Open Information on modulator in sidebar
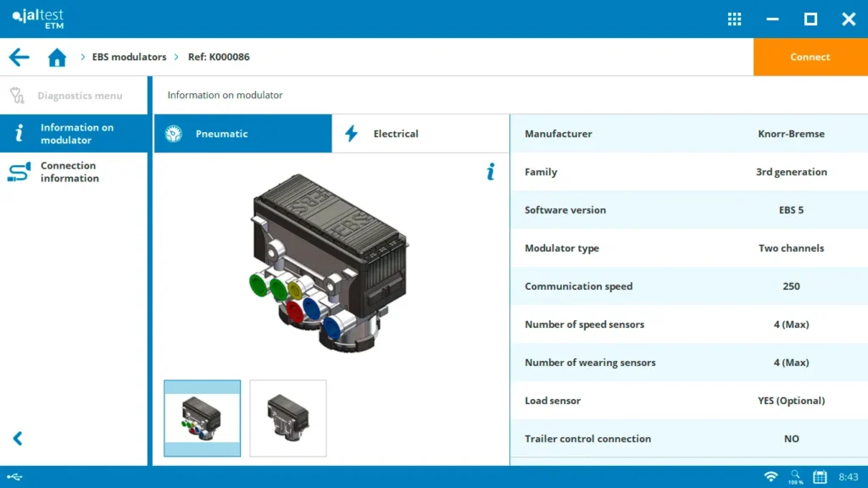This screenshot has width=868, height=488. (x=75, y=133)
